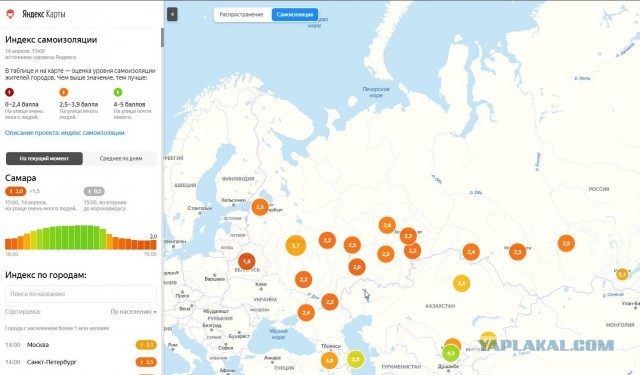Click the 2,5 map marker near Хельсинки
The width and height of the screenshot is (640, 375).
click(260, 207)
